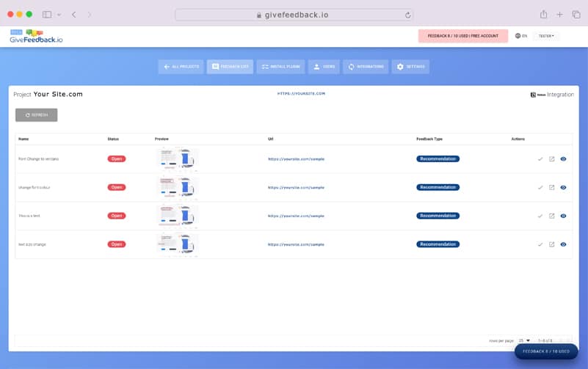
Task: Click the GiveFeedback.io logo
Action: point(36,37)
